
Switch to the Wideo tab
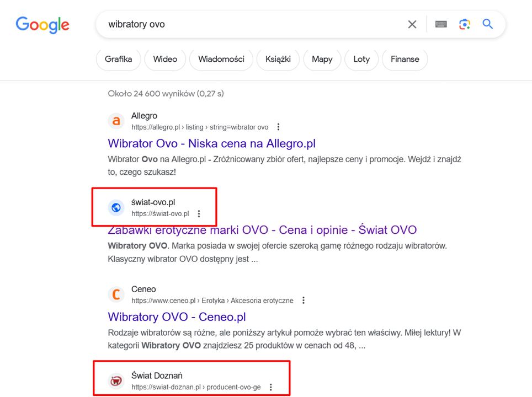pyautogui.click(x=165, y=59)
